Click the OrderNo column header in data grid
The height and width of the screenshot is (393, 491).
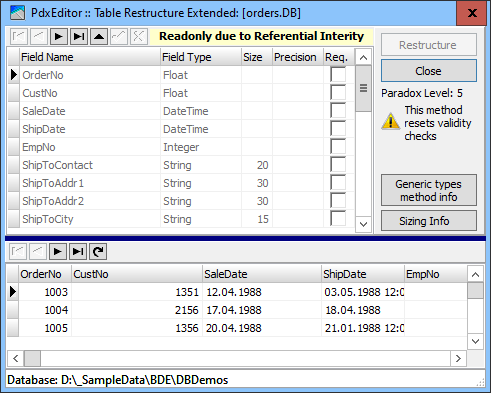pos(45,274)
